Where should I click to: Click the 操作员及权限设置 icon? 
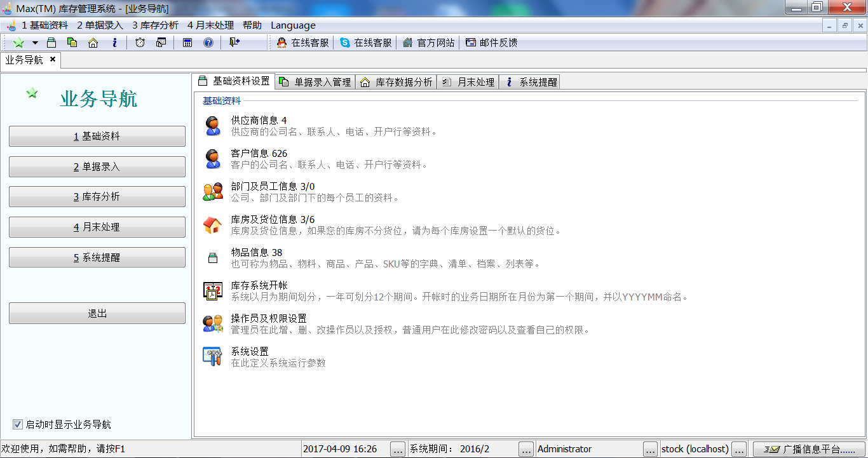coord(213,324)
